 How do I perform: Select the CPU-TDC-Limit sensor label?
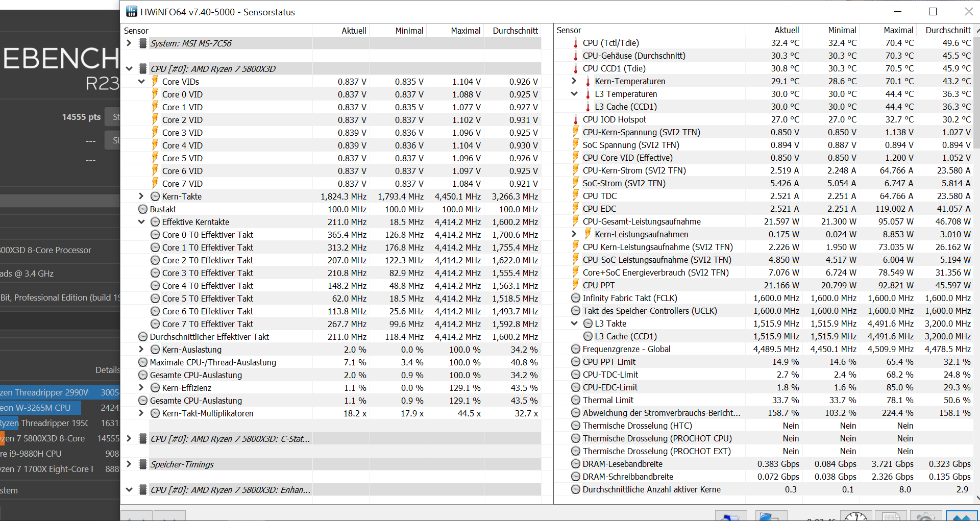click(x=610, y=375)
